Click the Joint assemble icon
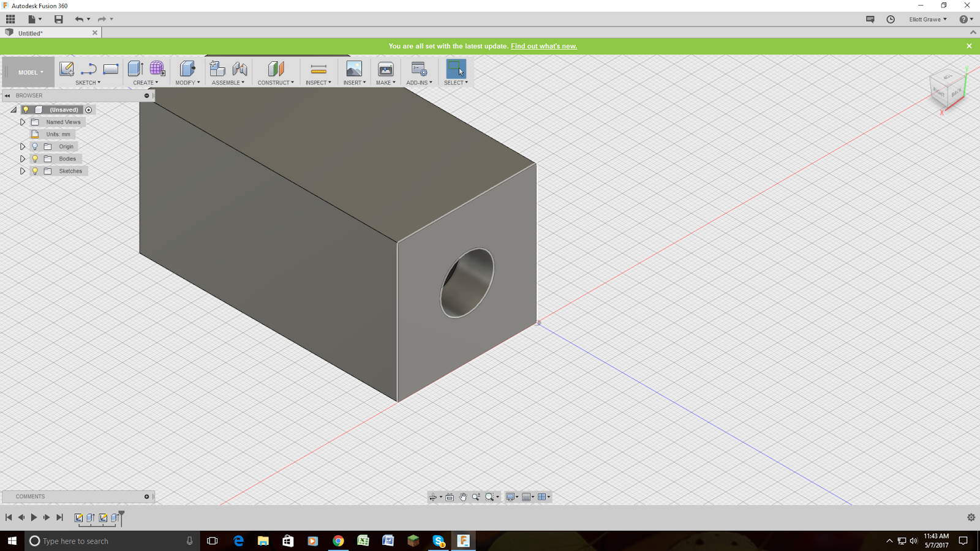The width and height of the screenshot is (980, 551). (x=240, y=69)
